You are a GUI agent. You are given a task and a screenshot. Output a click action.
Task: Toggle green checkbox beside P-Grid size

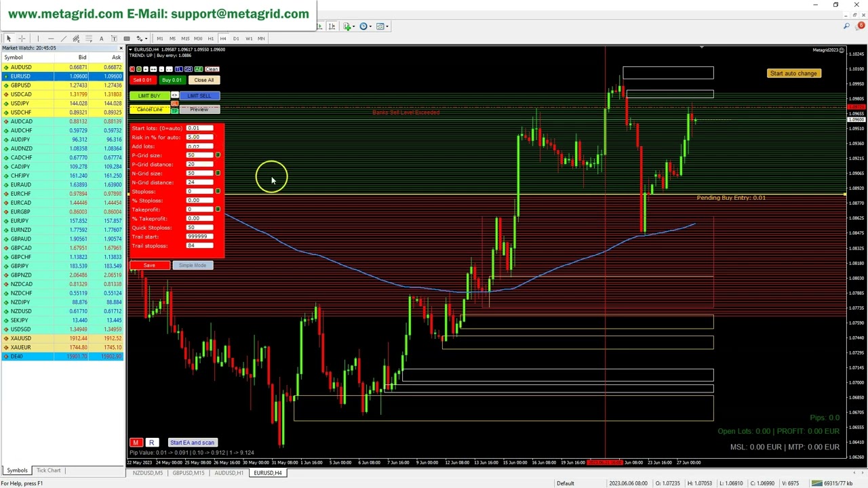(x=218, y=155)
